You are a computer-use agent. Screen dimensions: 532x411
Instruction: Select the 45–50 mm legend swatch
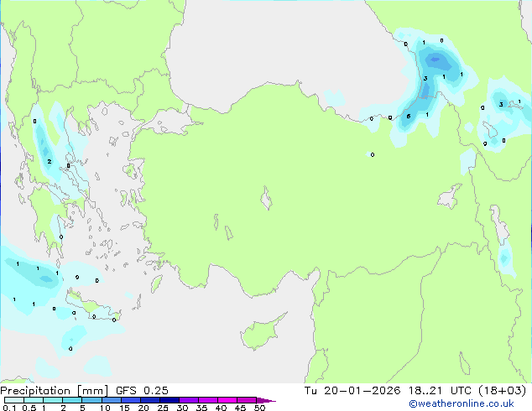(x=247, y=400)
